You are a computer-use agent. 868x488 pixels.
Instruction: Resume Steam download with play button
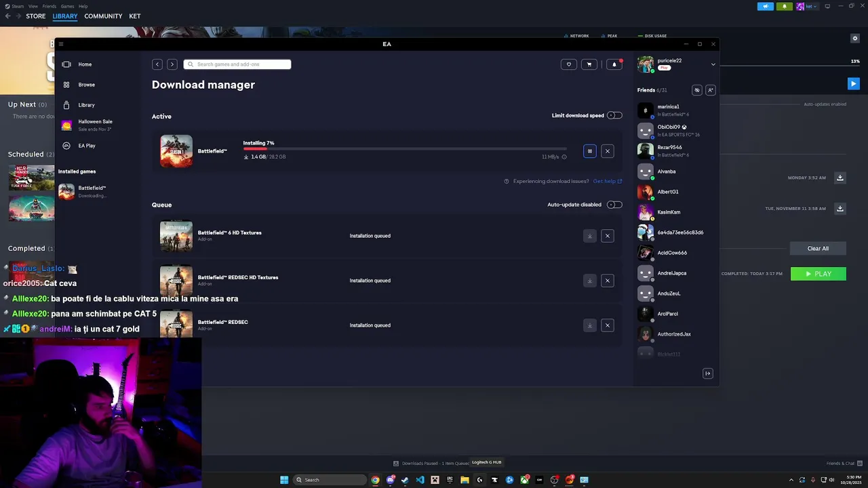pyautogui.click(x=854, y=84)
